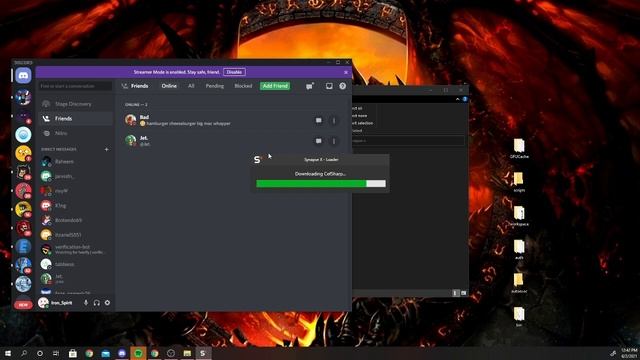Click the Find or start a conversation field
Screen dimensions: 640x360
[75, 86]
